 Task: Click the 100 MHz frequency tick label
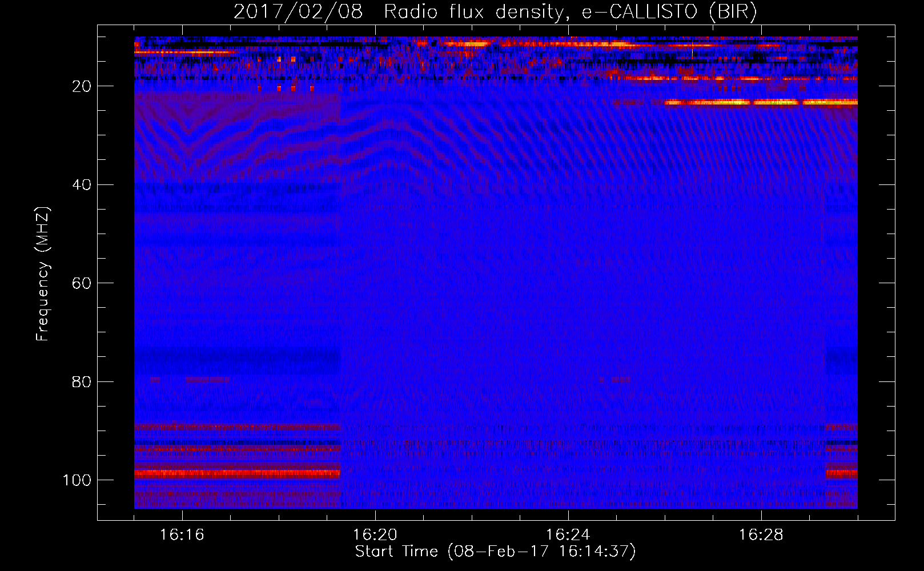77,480
